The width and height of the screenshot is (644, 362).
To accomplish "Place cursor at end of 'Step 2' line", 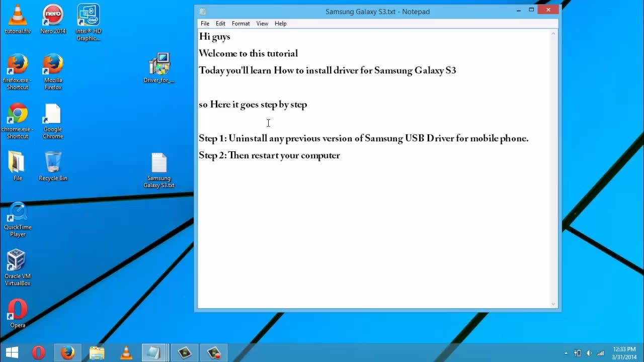I will (x=341, y=156).
